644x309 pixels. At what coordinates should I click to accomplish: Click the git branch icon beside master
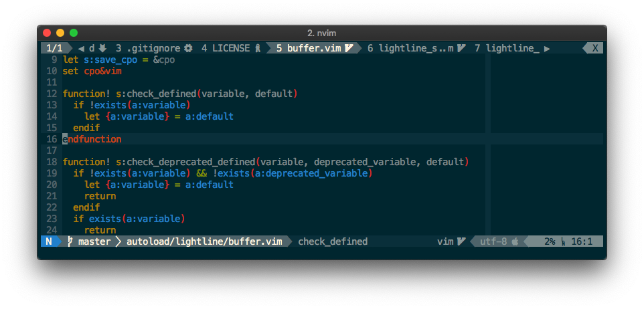click(x=70, y=241)
